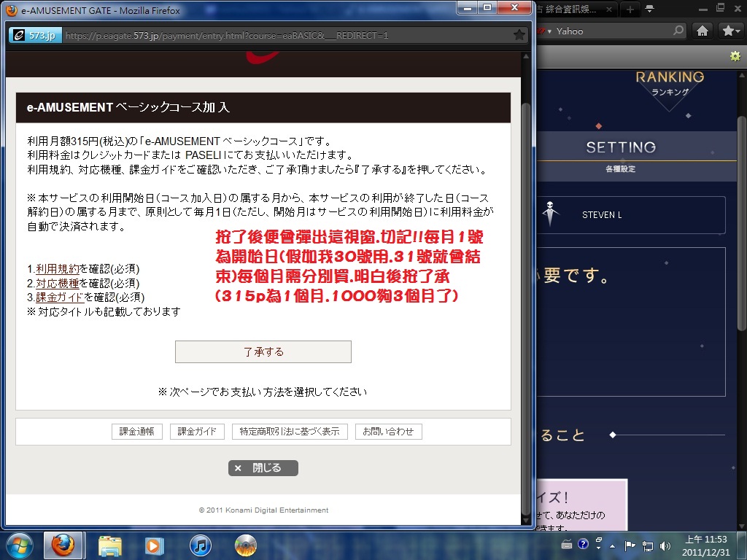The image size is (747, 560).
Task: Open the 利用規約 terms link
Action: tap(58, 268)
